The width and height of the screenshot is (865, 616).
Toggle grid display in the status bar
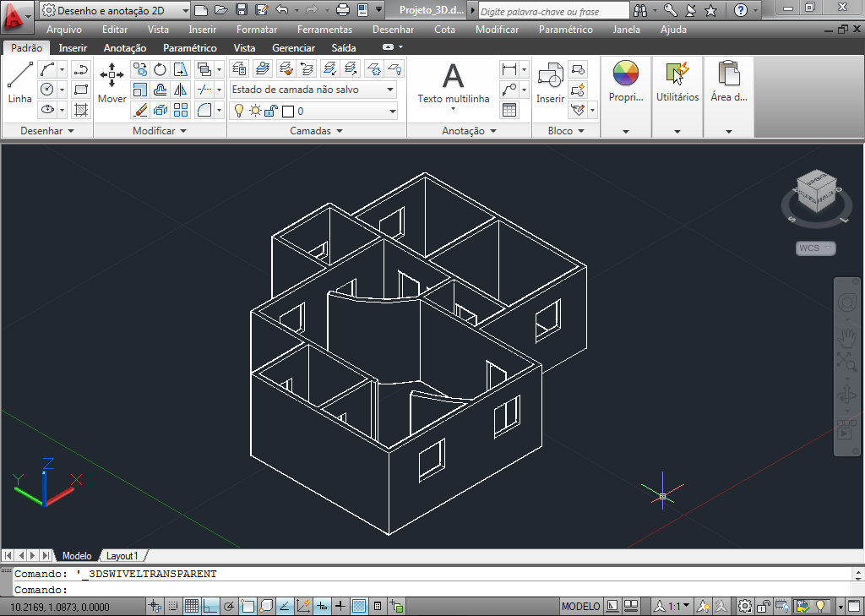pyautogui.click(x=192, y=606)
